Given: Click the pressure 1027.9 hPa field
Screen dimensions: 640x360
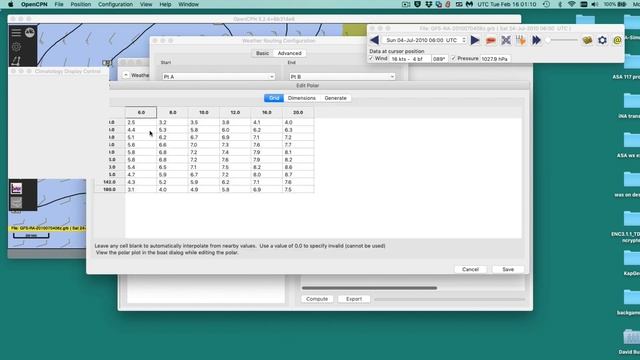Looking at the screenshot, I should (496, 59).
